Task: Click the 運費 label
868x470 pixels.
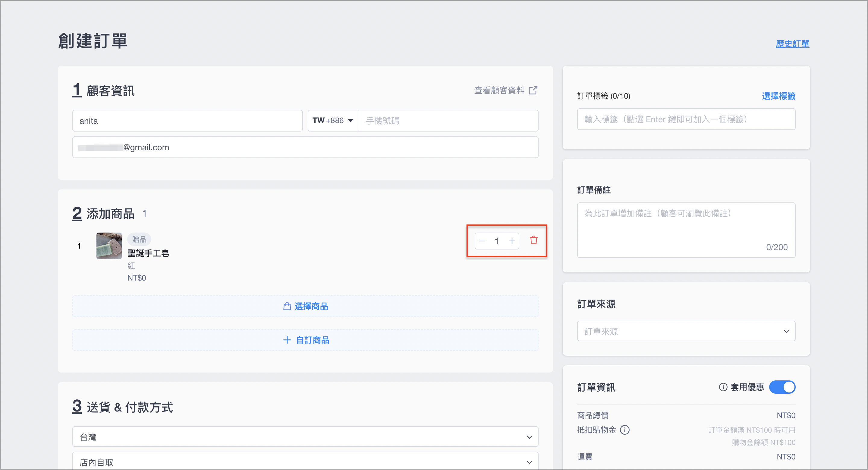Action: tap(585, 457)
